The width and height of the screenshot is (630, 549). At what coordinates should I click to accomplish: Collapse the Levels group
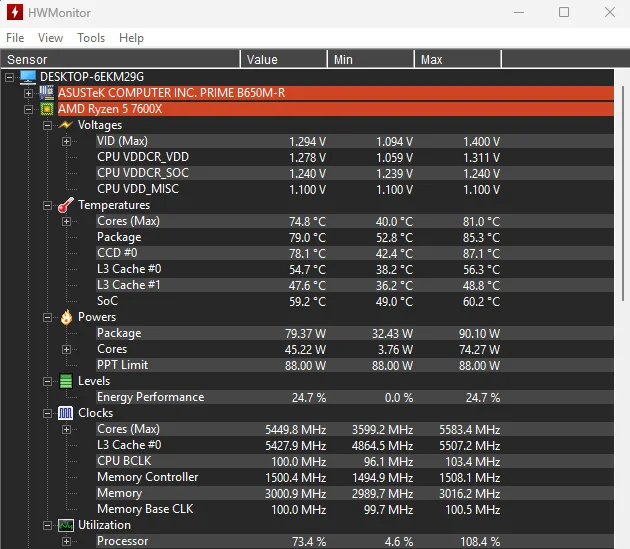(47, 381)
